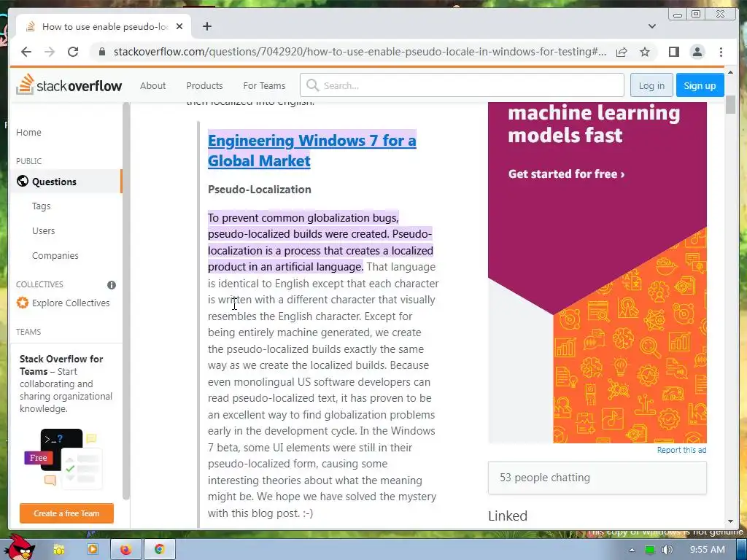The width and height of the screenshot is (747, 560).
Task: Click the page vertical scrollbar thumb
Action: point(730,105)
